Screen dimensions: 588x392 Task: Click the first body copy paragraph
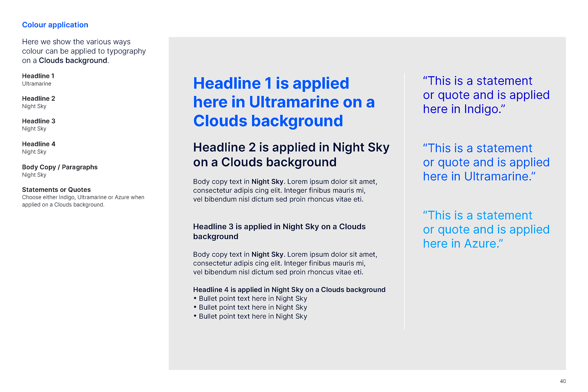coord(285,190)
